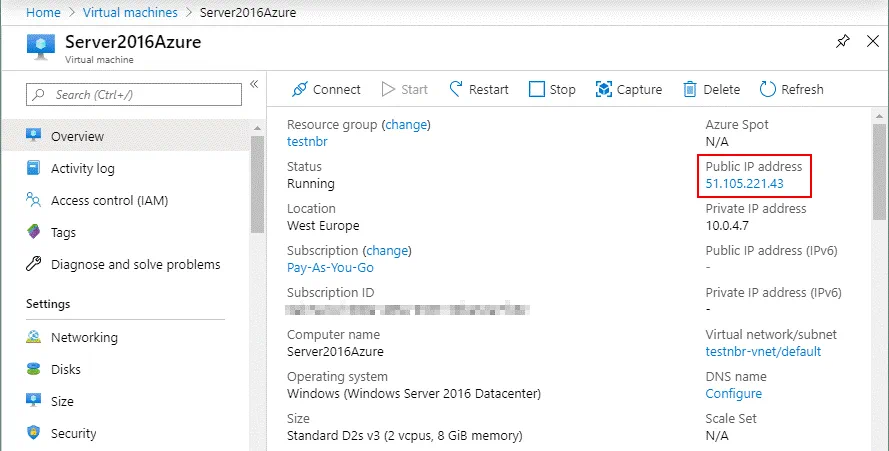Click the Diagnose wrench icon

33,264
